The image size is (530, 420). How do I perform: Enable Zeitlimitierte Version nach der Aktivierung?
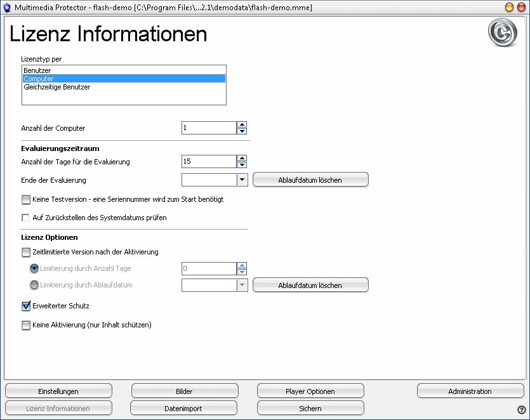click(x=26, y=252)
